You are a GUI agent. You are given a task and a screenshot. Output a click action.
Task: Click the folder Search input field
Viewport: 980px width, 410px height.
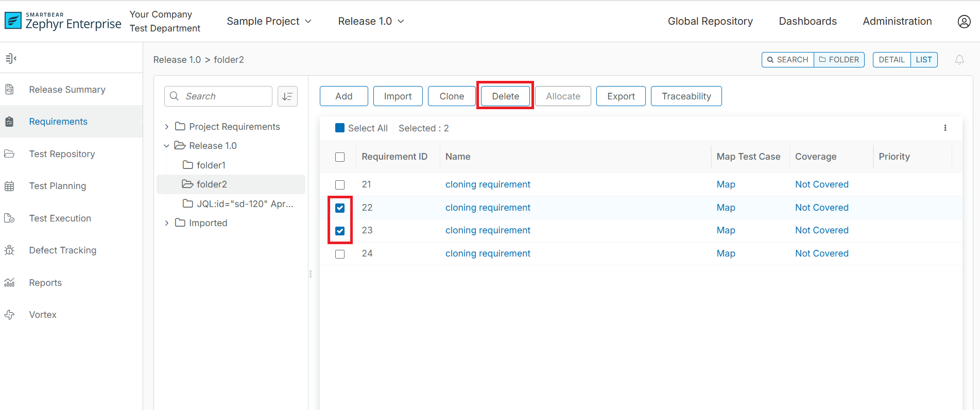[225, 96]
